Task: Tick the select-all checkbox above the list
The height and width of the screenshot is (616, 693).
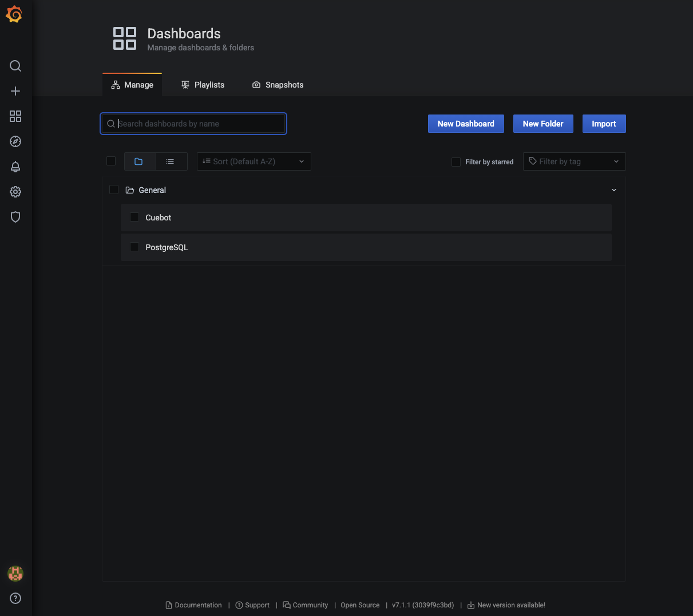Action: point(111,161)
